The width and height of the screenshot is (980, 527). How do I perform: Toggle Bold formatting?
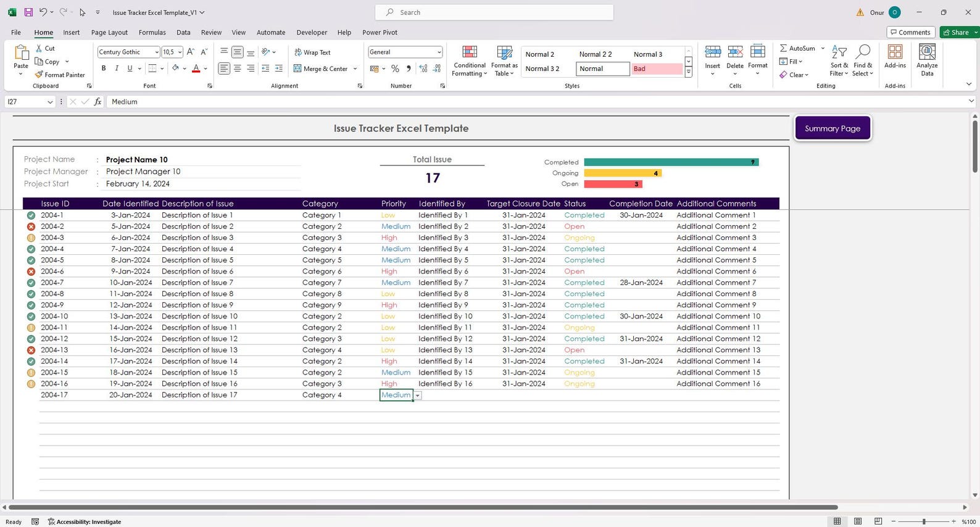pyautogui.click(x=104, y=68)
